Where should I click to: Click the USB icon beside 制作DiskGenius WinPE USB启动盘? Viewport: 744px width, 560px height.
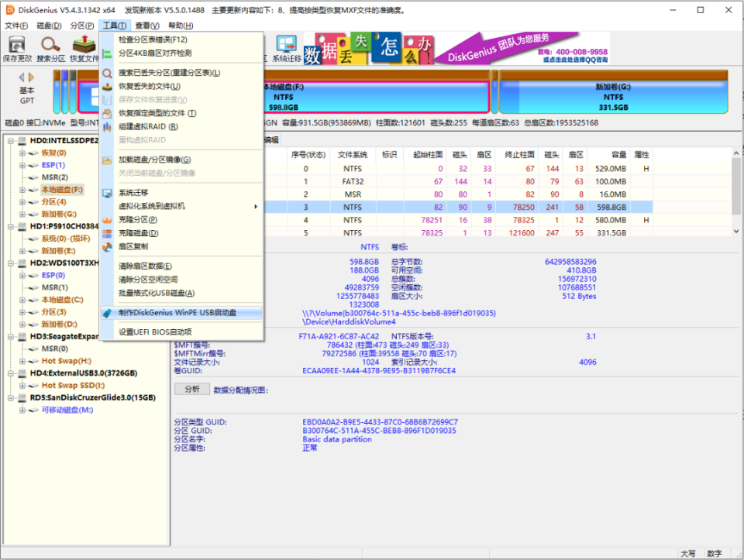(108, 313)
